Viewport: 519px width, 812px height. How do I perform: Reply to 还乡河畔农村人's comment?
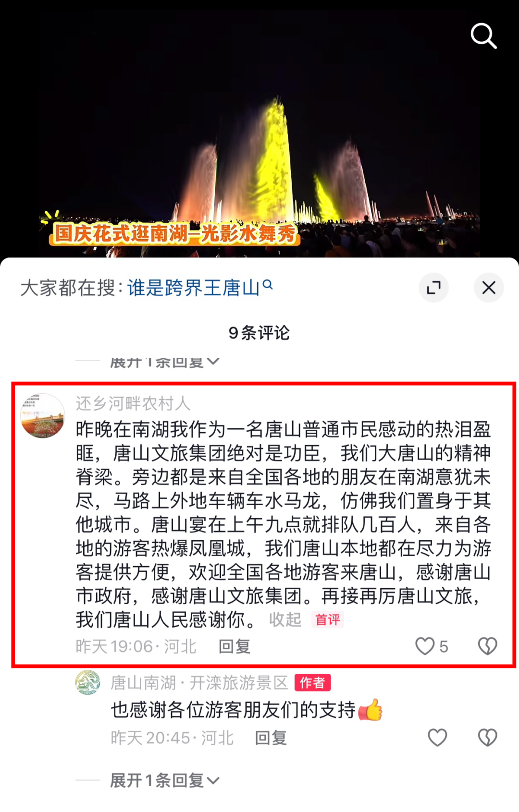235,647
